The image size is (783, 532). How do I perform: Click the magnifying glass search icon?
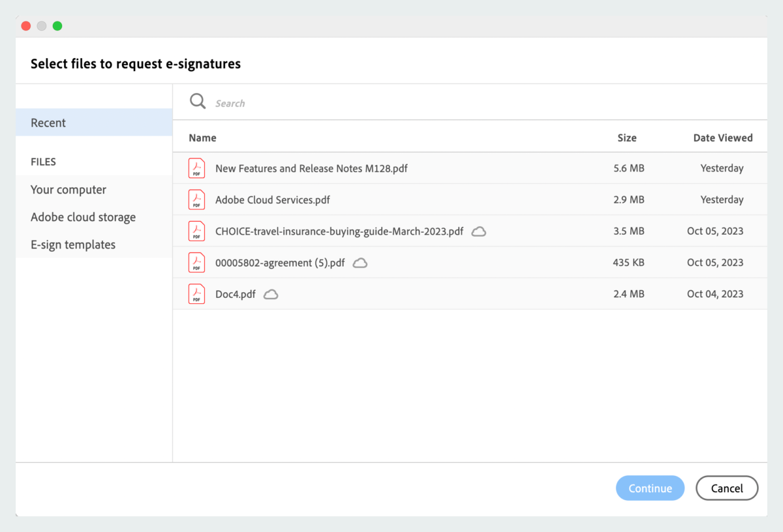point(198,102)
